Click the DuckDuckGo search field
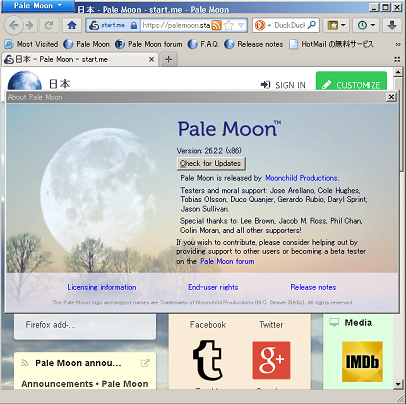Viewport: 406px width, 404px height. point(290,25)
